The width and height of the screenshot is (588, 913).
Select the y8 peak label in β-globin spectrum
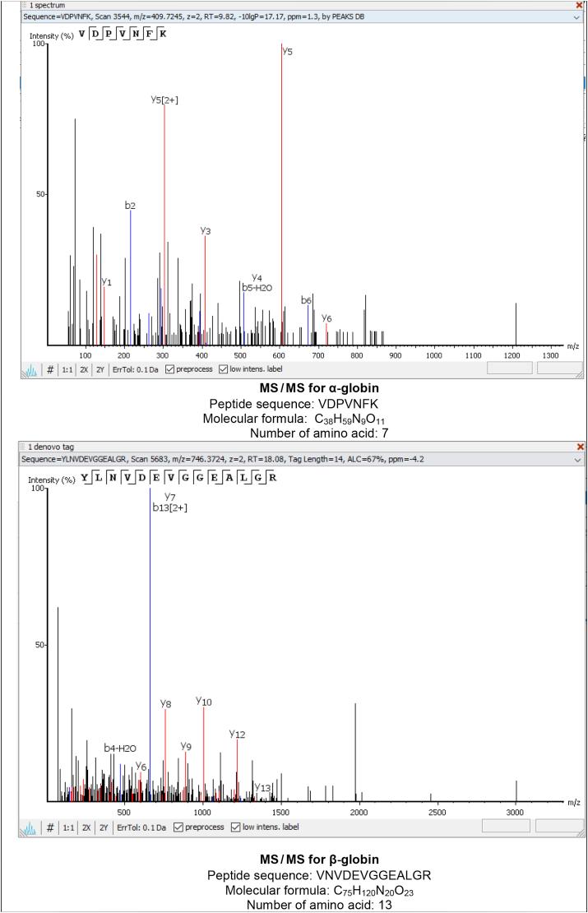(166, 704)
